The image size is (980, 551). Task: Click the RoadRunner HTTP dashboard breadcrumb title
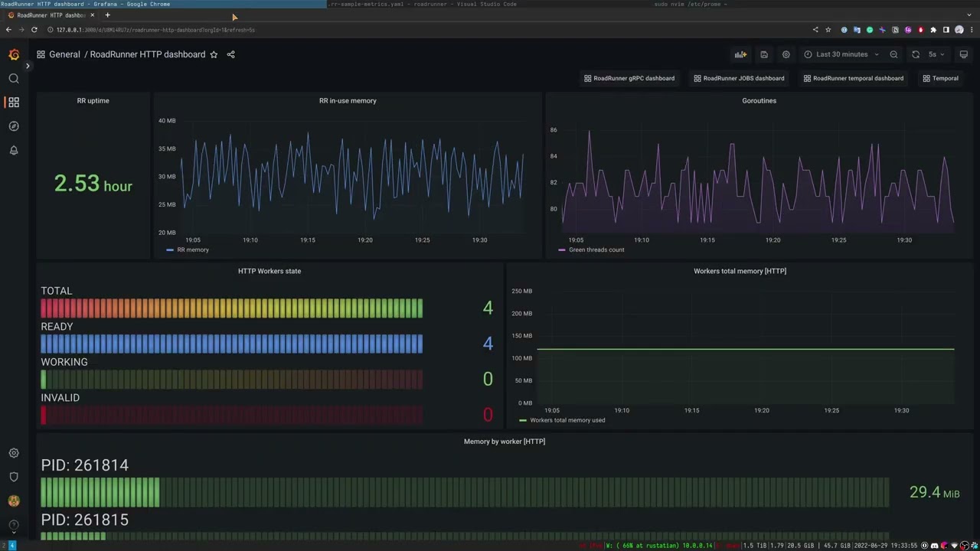pos(148,54)
